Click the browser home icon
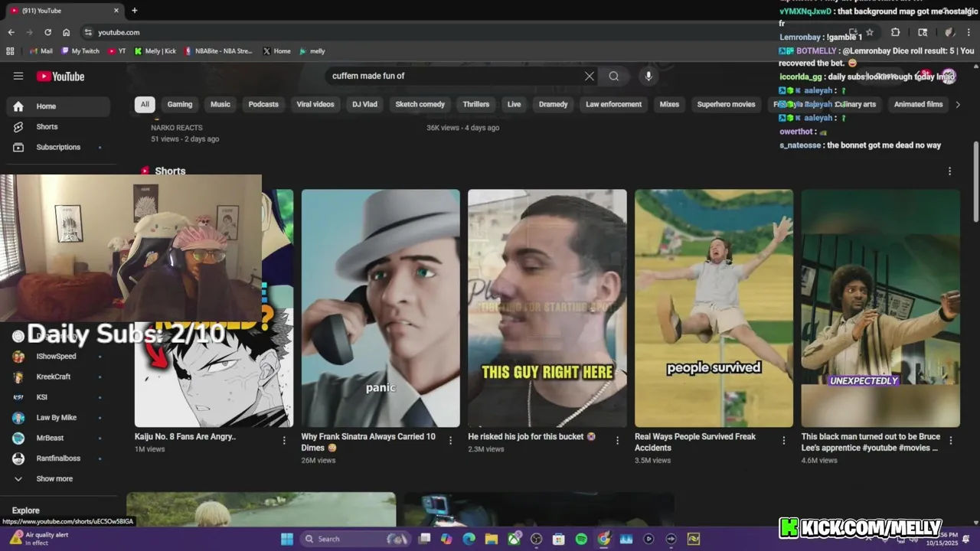 [67, 32]
